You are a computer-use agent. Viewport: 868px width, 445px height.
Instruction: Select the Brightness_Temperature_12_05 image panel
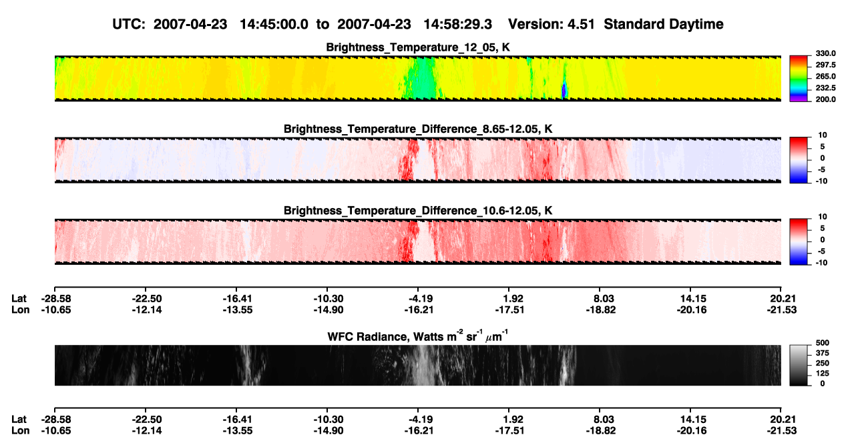[417, 78]
